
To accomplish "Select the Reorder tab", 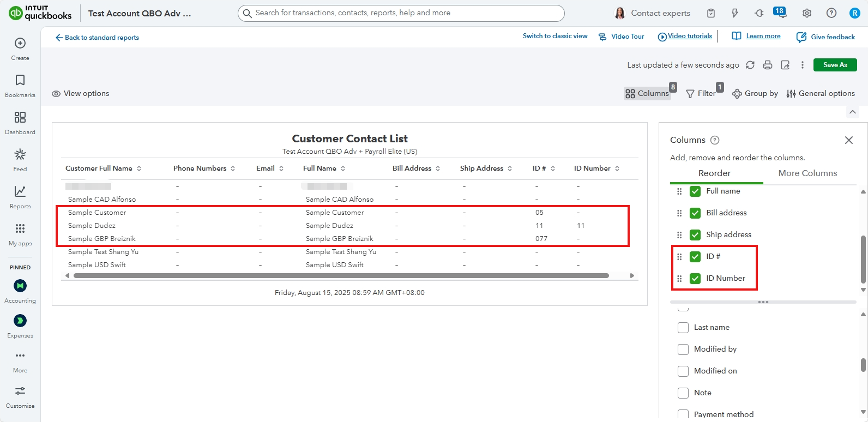I will (714, 173).
